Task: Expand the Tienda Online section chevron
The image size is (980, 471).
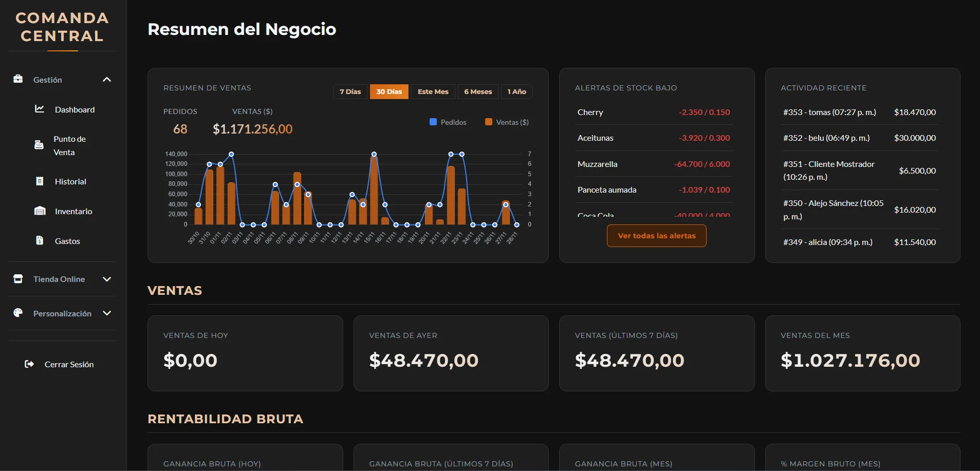Action: [107, 279]
